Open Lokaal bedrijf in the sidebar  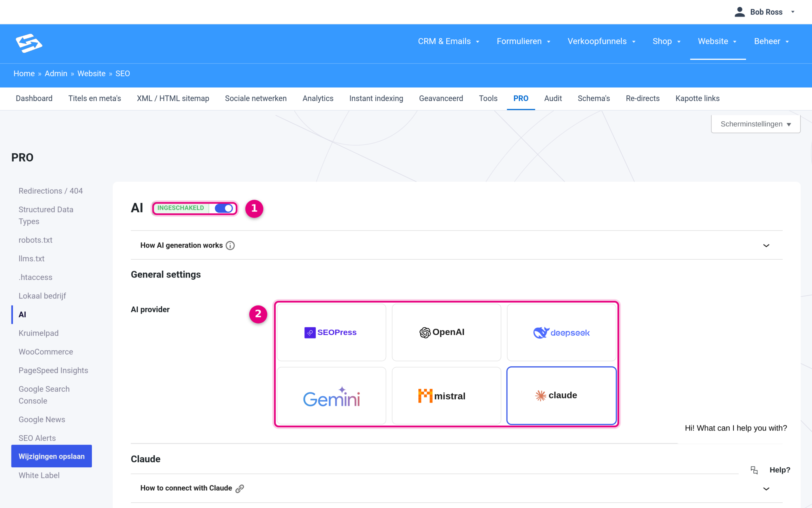click(42, 296)
